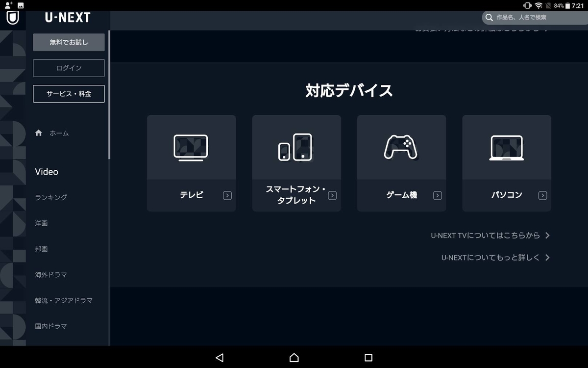588x368 pixels.
Task: Tap the Wi-Fi status icon
Action: (539, 5)
